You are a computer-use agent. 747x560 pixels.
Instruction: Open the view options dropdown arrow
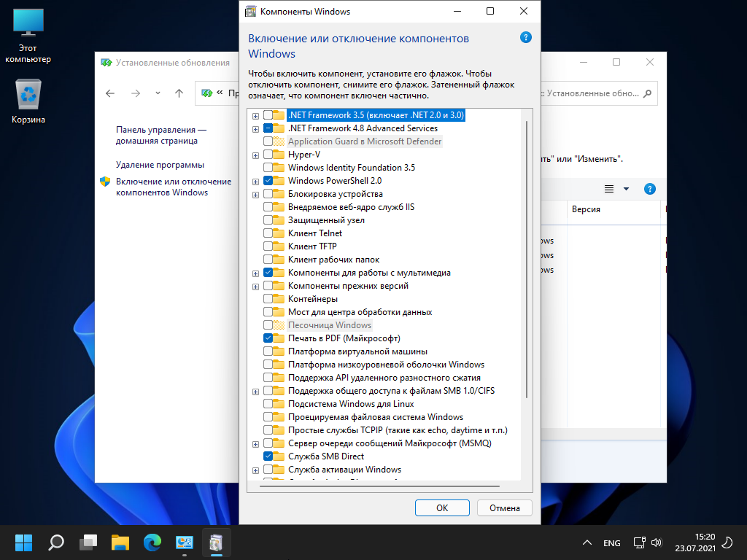pos(626,190)
